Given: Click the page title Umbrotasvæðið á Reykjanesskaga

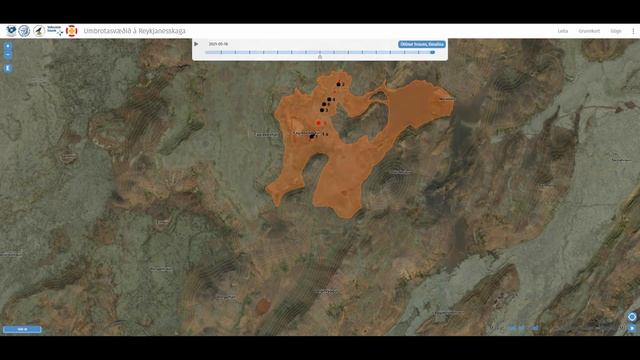Looking at the screenshot, I should pos(135,31).
